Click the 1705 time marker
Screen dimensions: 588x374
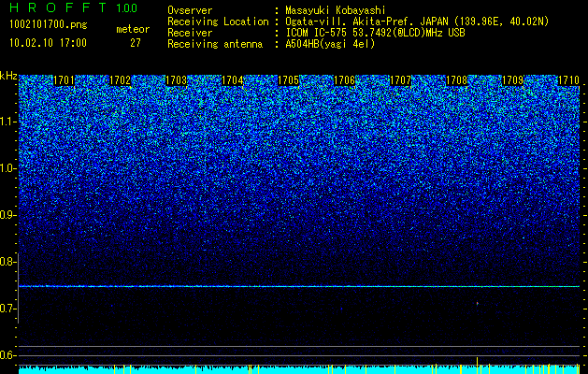coord(288,80)
